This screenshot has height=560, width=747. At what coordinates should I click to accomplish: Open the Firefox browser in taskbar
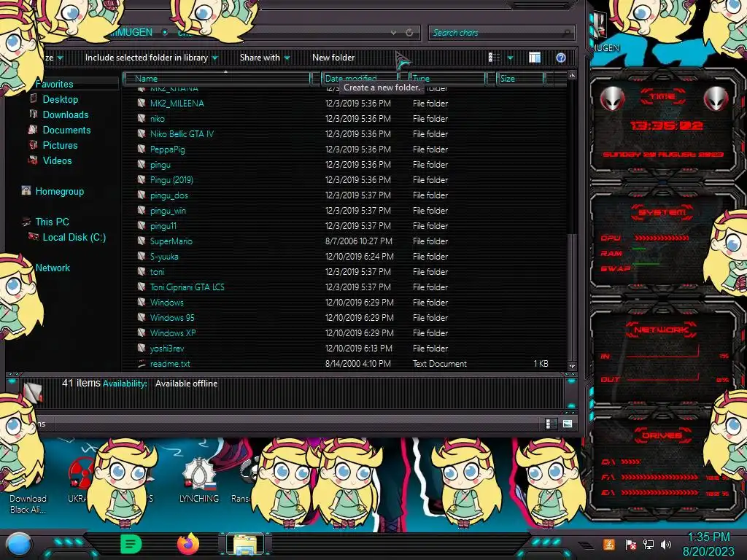pos(188,544)
